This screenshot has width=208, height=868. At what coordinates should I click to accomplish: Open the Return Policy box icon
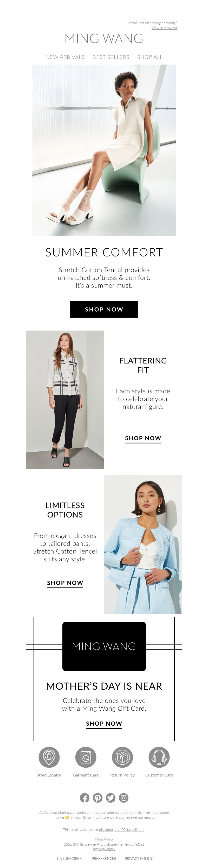click(x=122, y=757)
